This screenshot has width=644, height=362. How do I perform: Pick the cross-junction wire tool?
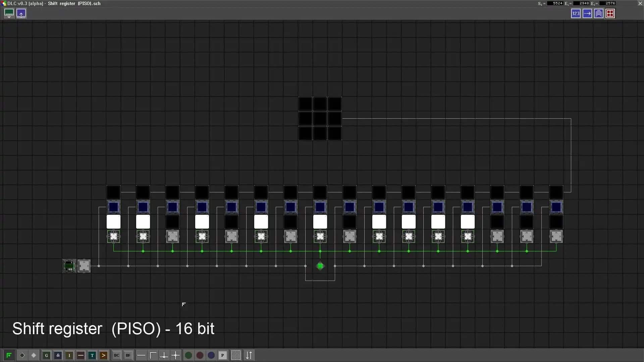pos(175,355)
